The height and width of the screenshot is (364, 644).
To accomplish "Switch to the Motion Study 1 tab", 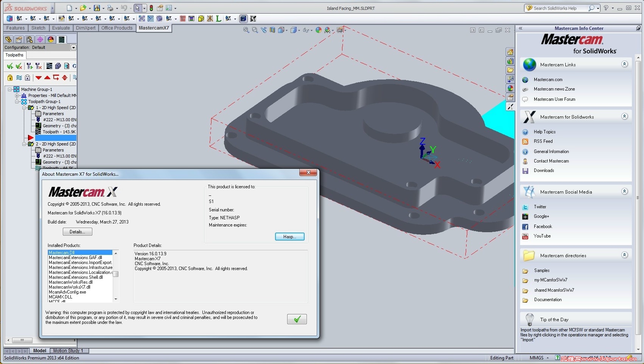I will (x=68, y=351).
